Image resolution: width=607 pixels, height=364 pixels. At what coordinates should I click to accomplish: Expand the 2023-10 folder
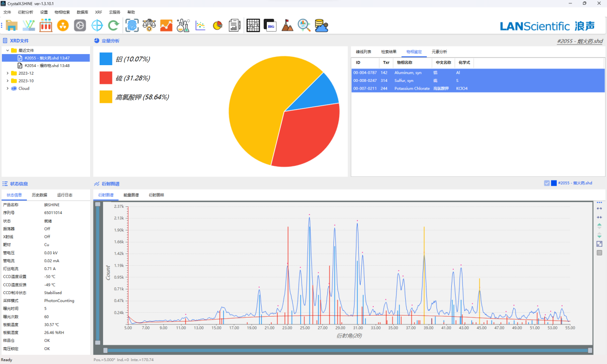click(x=7, y=81)
